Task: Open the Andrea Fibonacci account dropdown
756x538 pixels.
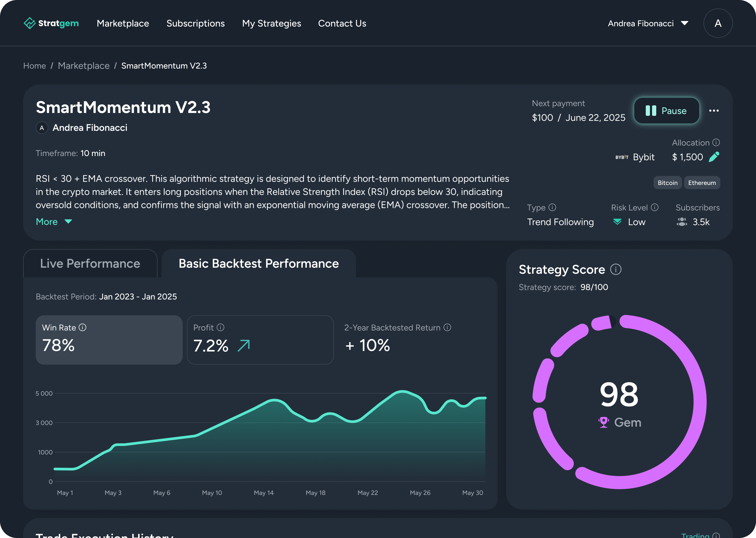Action: coord(648,23)
